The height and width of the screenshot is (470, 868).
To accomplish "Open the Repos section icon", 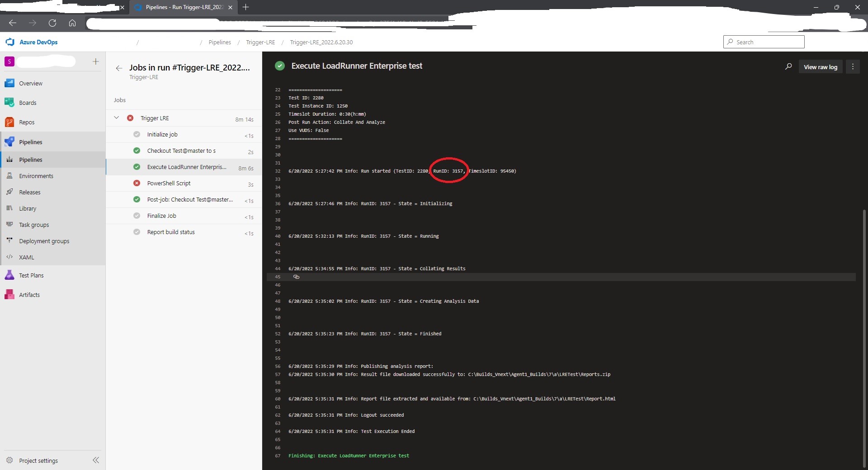I will (x=9, y=122).
